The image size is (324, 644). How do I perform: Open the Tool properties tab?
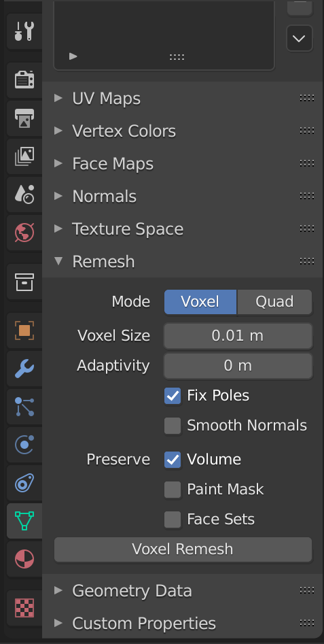pyautogui.click(x=24, y=31)
